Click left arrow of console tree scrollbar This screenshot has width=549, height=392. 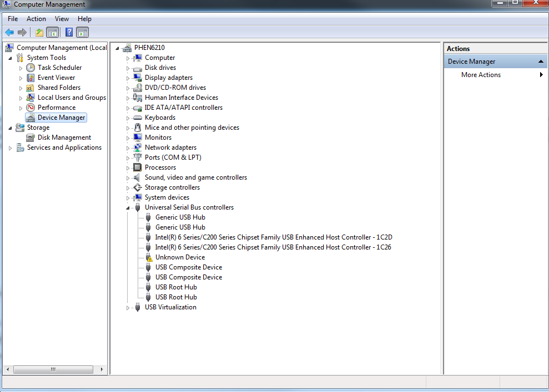[x=8, y=369]
